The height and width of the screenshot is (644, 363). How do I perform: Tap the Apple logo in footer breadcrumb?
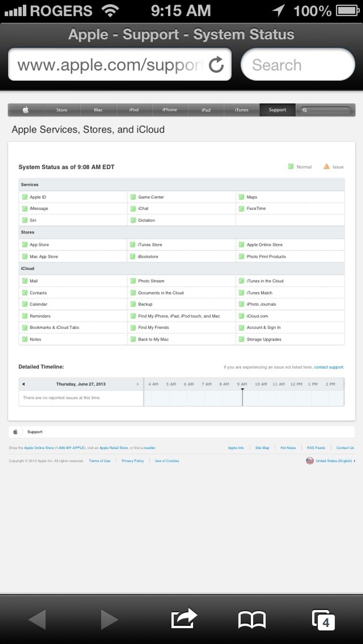(x=15, y=432)
